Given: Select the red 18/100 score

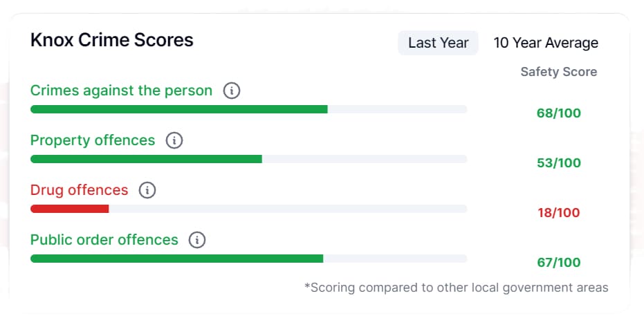Looking at the screenshot, I should click(x=558, y=213).
